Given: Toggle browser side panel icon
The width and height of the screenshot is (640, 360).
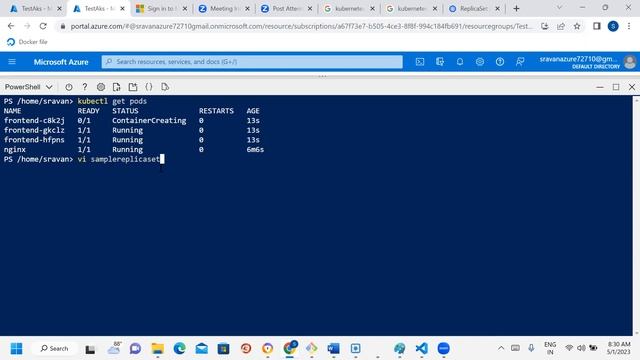Looking at the screenshot, I should tap(597, 26).
